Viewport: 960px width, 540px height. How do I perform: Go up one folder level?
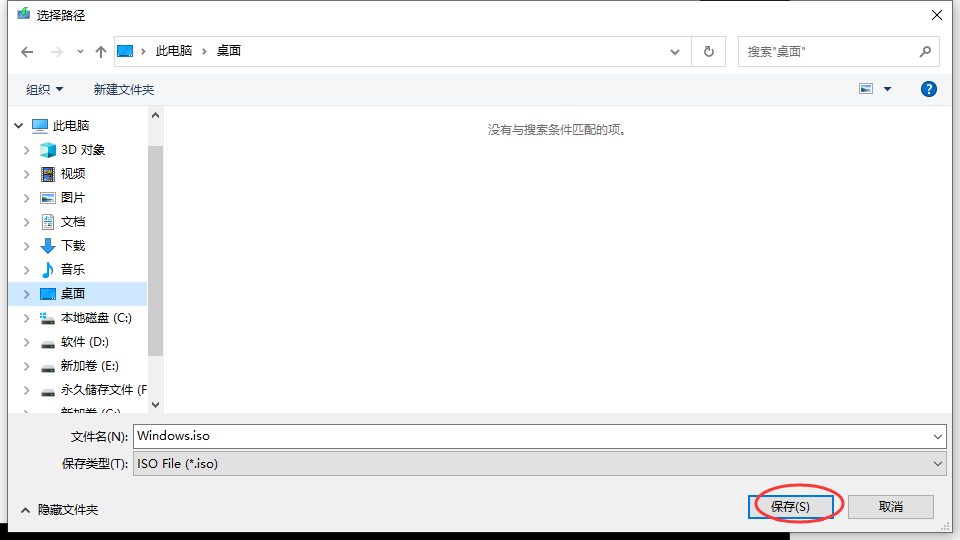pos(101,52)
